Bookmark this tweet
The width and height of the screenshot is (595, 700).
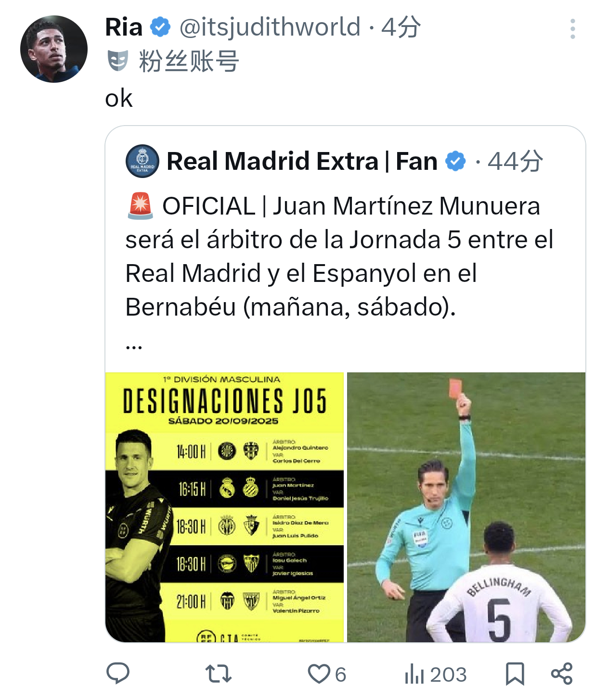(515, 674)
